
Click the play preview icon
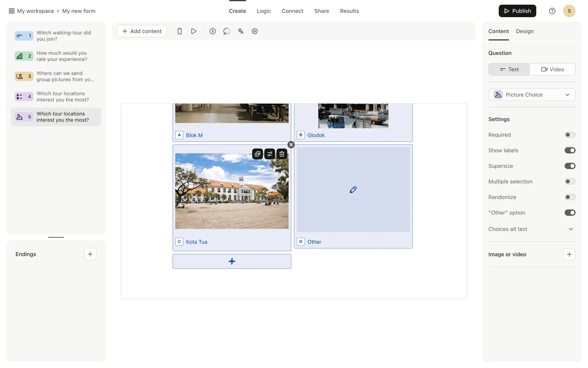[x=194, y=31]
